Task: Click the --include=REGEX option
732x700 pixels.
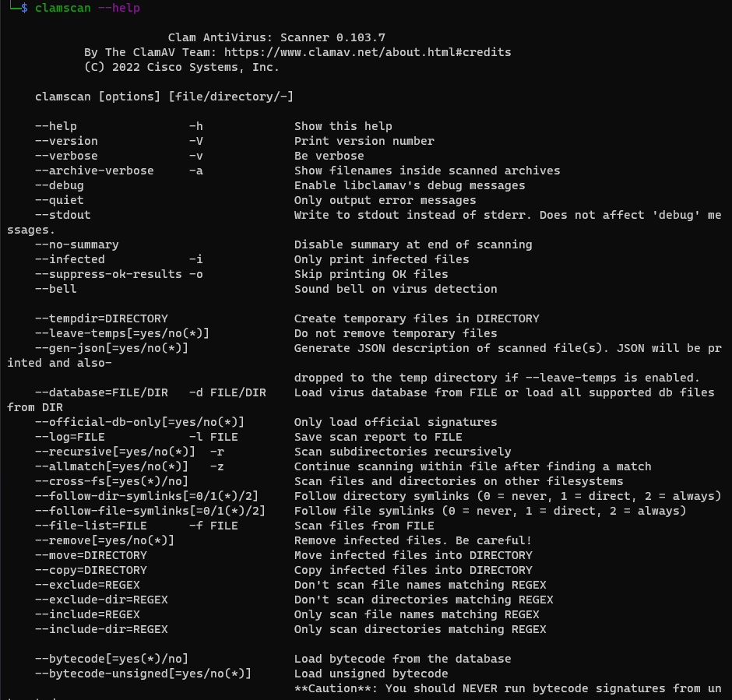Action: [x=87, y=614]
